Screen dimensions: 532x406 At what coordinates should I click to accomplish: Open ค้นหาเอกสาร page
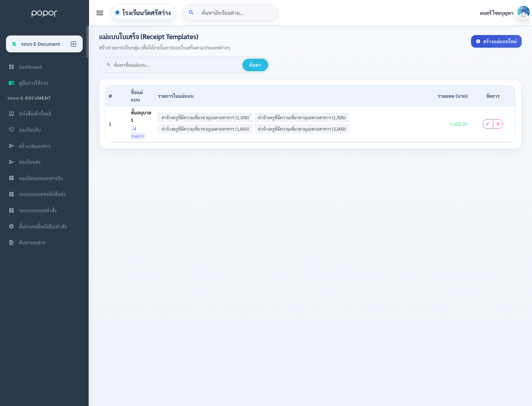point(44,242)
